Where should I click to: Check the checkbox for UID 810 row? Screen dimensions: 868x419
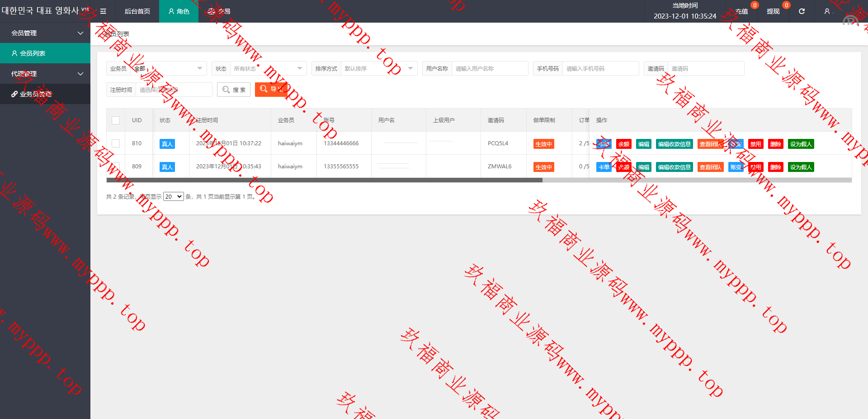tap(116, 143)
